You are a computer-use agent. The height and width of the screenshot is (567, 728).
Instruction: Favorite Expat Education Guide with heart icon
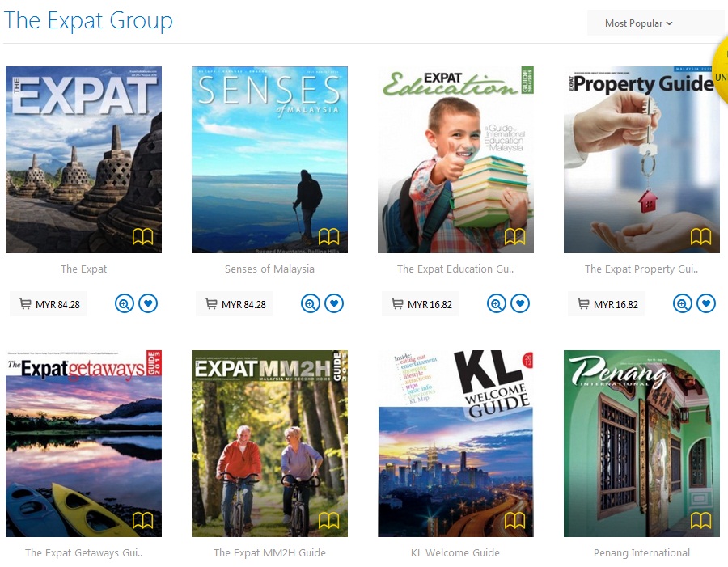pos(520,303)
